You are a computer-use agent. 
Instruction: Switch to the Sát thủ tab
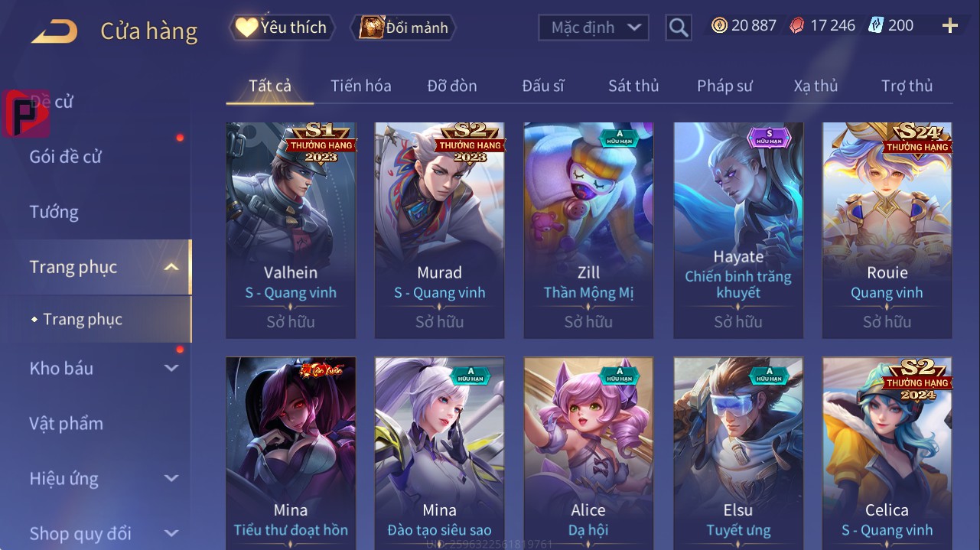tap(633, 86)
